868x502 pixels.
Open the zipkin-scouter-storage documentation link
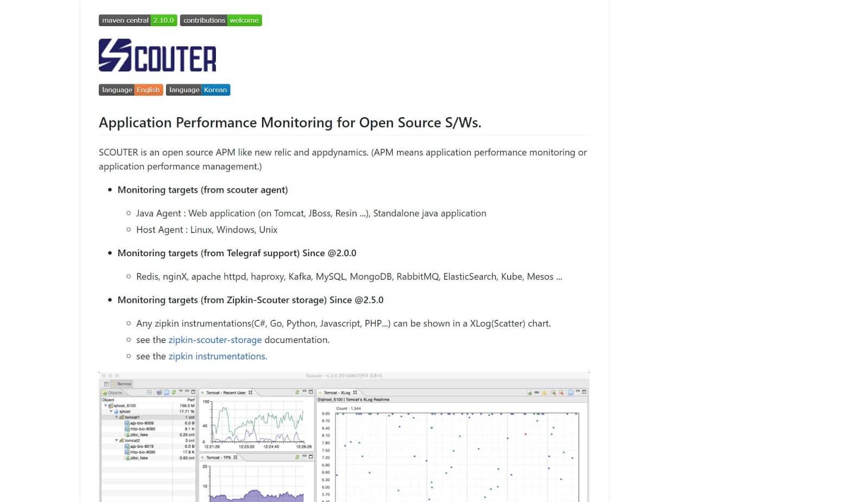click(215, 340)
